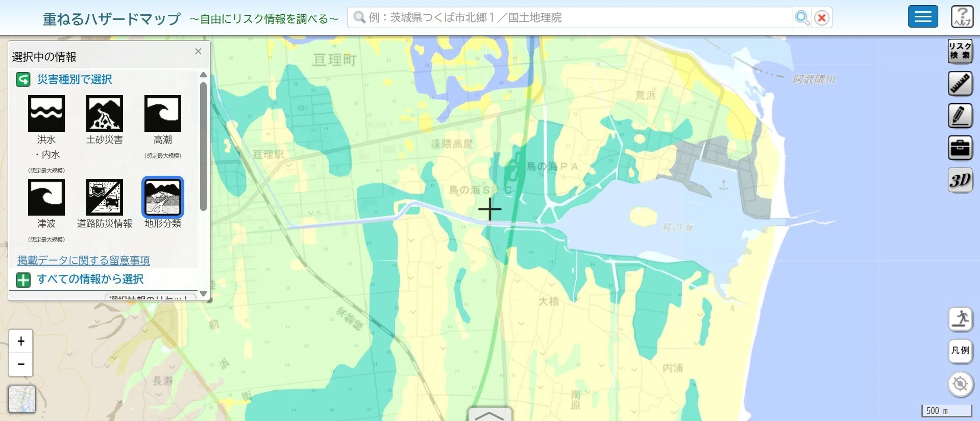
Task: Show the 凡例 legend
Action: click(x=961, y=352)
